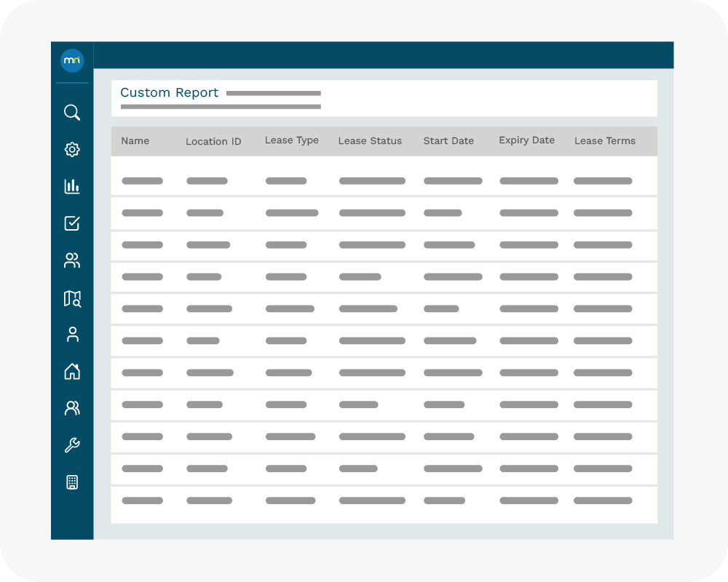The height and width of the screenshot is (582, 728).
Task: Click the Custom Report title
Action: pyautogui.click(x=169, y=93)
